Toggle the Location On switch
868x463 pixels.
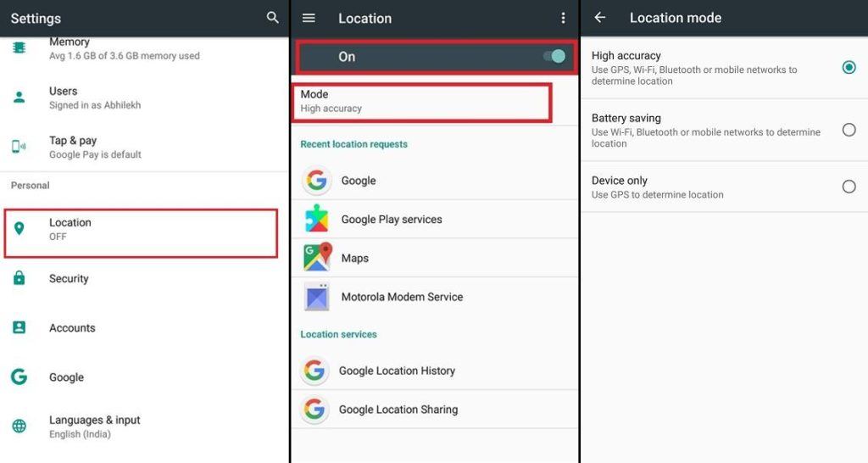[x=554, y=57]
